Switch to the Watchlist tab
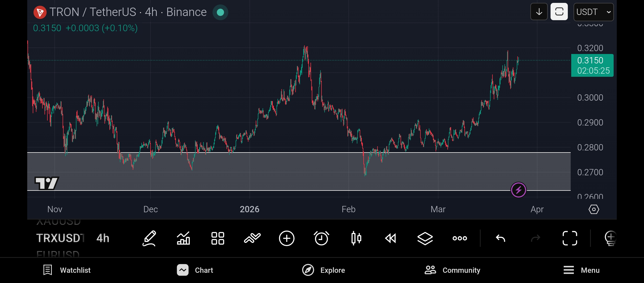 pos(67,270)
